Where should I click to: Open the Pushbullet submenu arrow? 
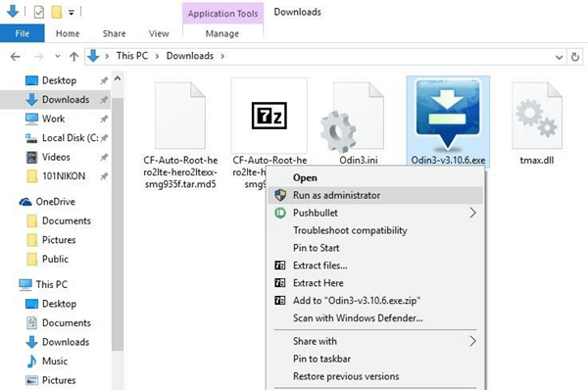[473, 213]
